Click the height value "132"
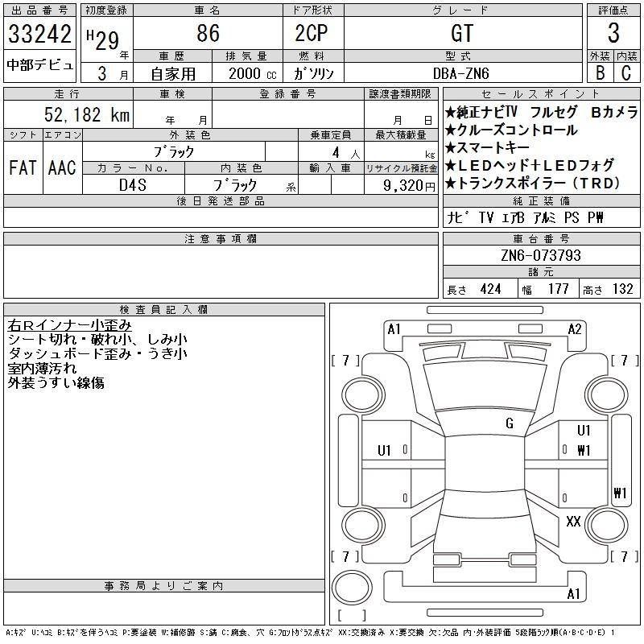 tap(622, 289)
